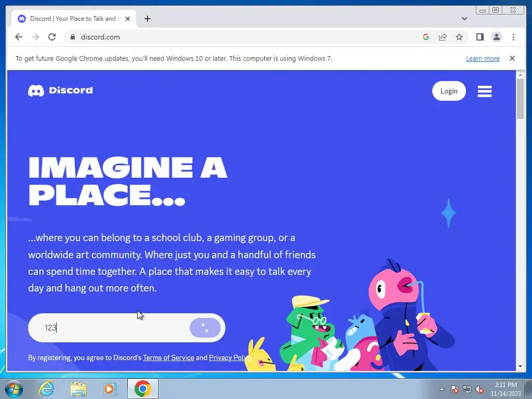
Task: Reload the current page
Action: pyautogui.click(x=52, y=37)
